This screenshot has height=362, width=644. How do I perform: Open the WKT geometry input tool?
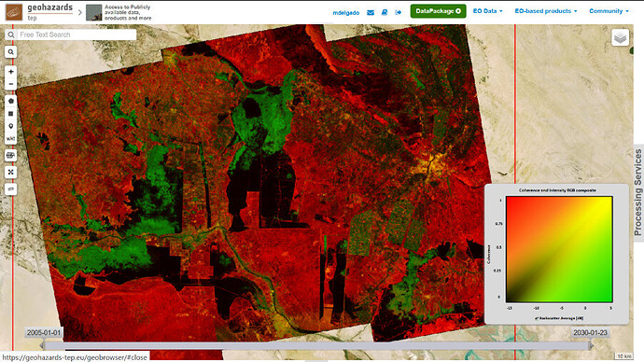tap(10, 139)
